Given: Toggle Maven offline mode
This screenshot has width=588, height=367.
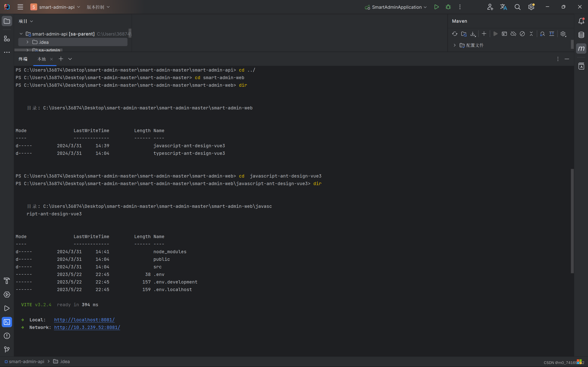Looking at the screenshot, I should click(x=513, y=34).
